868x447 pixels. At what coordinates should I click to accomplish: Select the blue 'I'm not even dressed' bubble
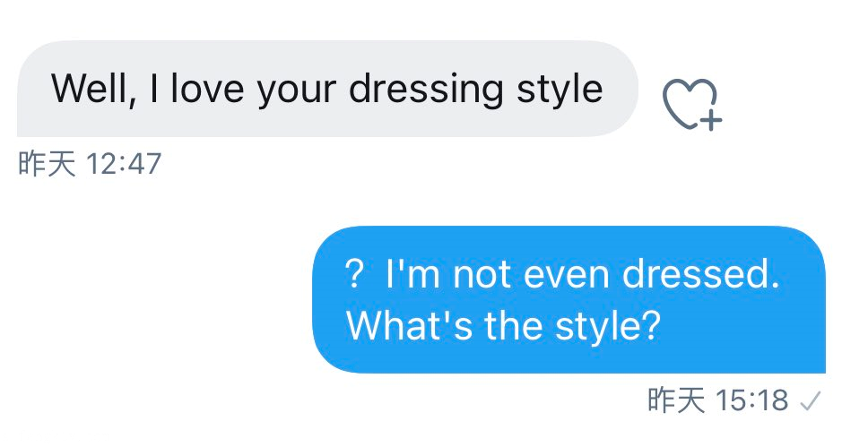(x=569, y=299)
